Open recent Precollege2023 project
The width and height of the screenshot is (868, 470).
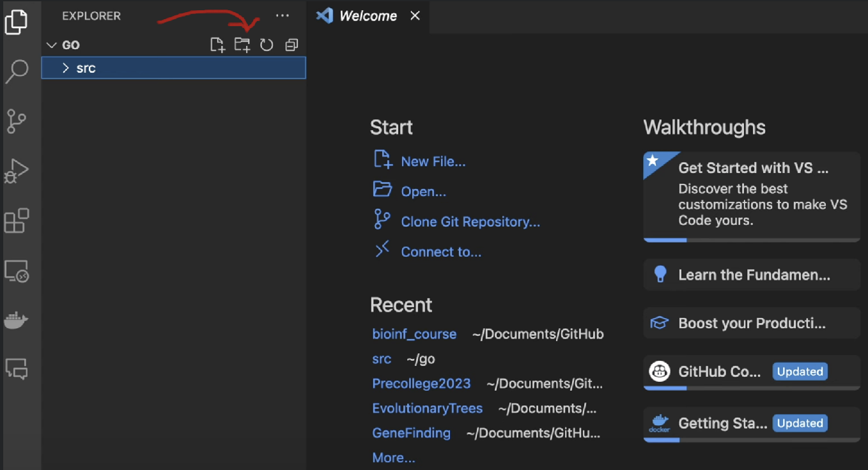pyautogui.click(x=421, y=384)
